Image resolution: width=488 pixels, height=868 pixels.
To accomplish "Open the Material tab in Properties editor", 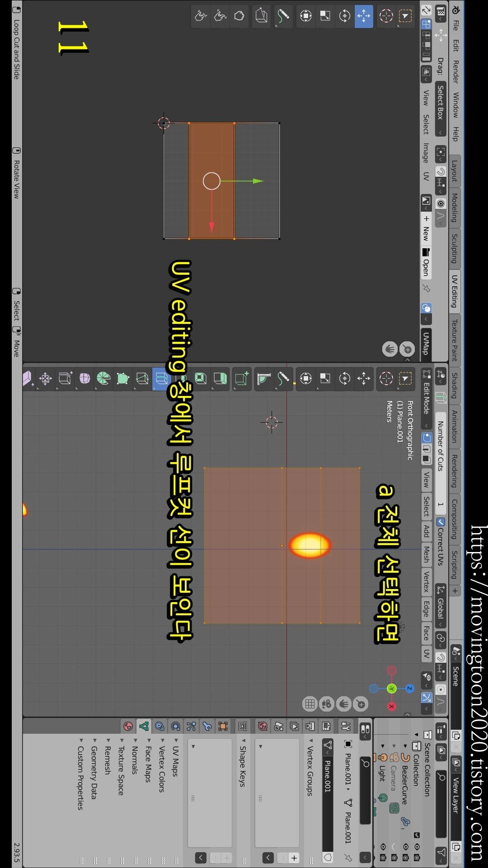I will point(128,726).
